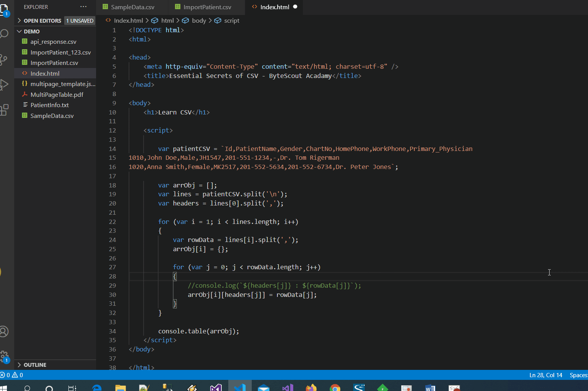Open the Extensions view
The image size is (588, 391).
click(x=4, y=110)
